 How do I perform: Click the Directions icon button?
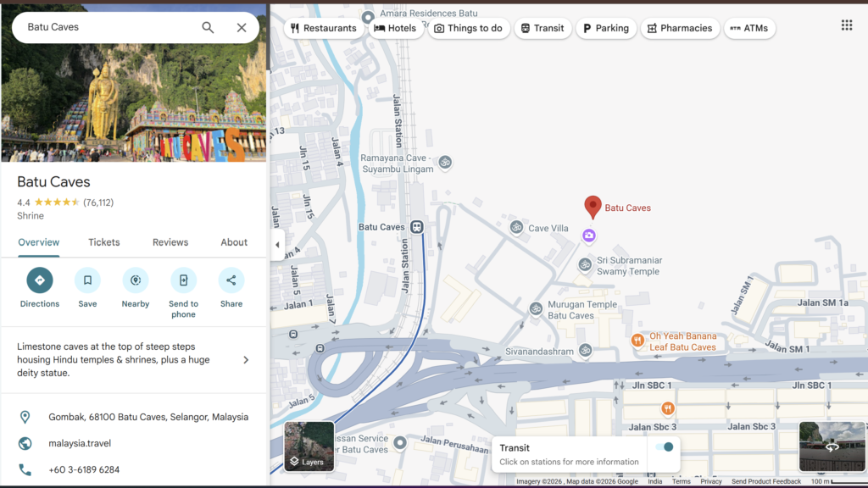pos(40,280)
